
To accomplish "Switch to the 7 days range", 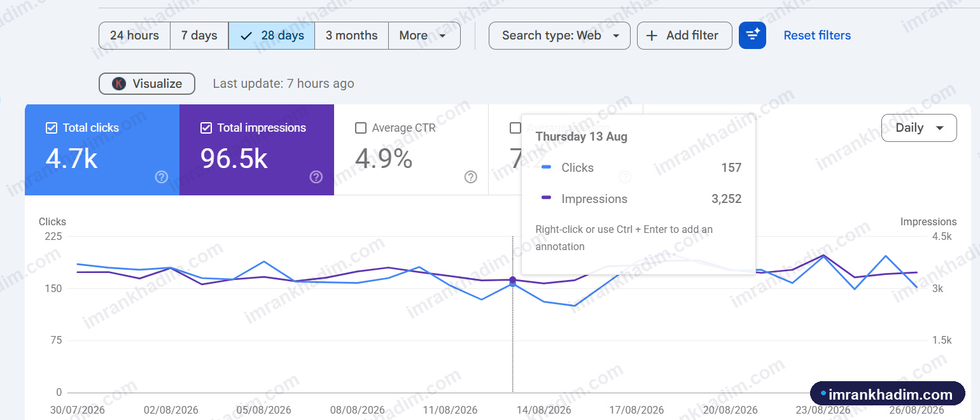I will pos(199,36).
